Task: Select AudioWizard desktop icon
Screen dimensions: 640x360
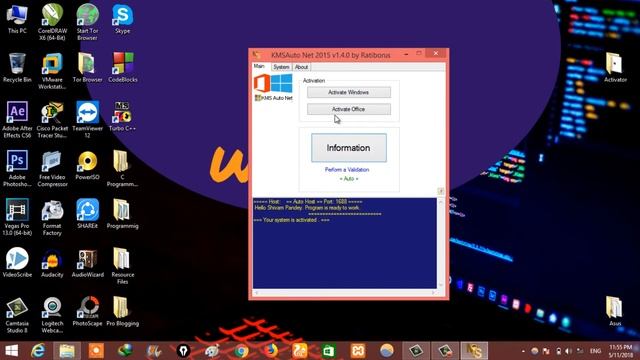Action: (x=87, y=262)
